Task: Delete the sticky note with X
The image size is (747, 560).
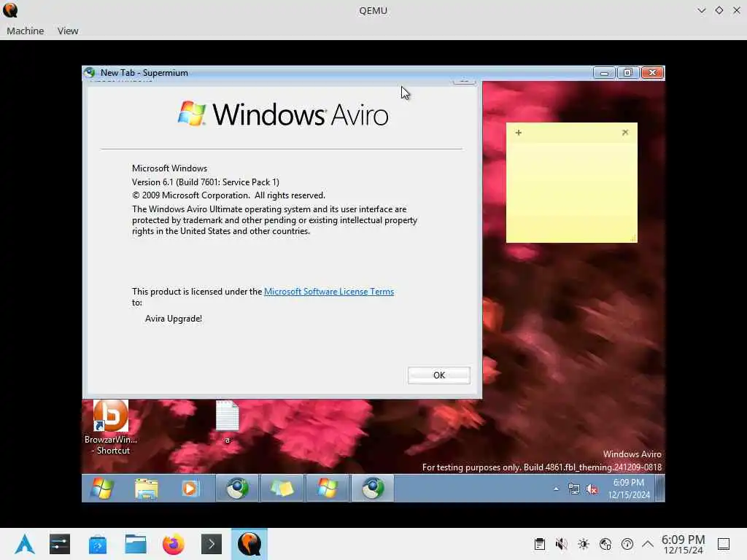Action: coord(625,133)
